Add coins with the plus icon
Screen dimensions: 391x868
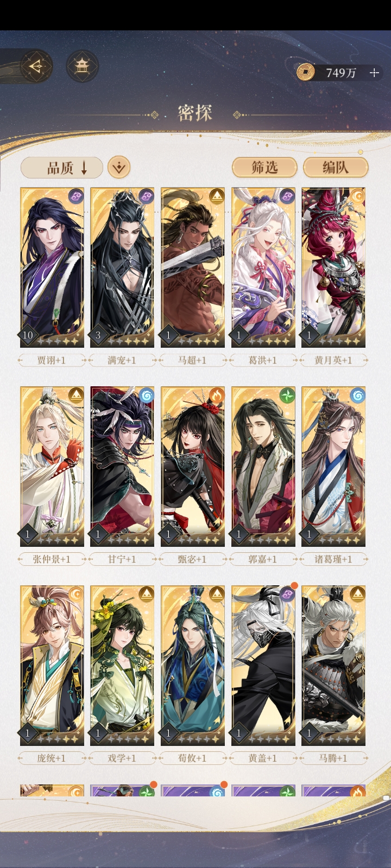pos(374,72)
